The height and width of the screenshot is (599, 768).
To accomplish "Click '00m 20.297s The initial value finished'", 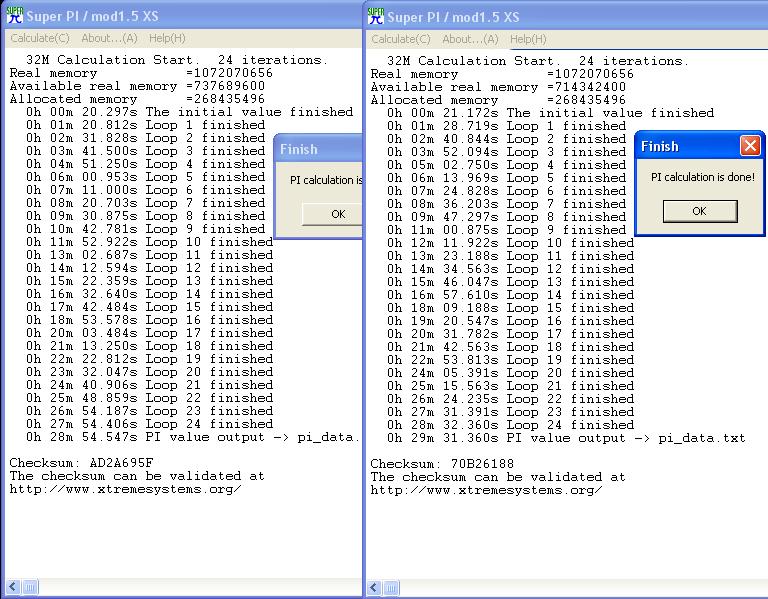I will pyautogui.click(x=190, y=112).
